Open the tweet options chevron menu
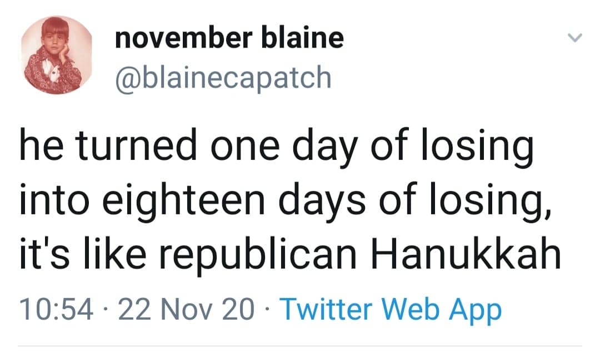 point(575,38)
